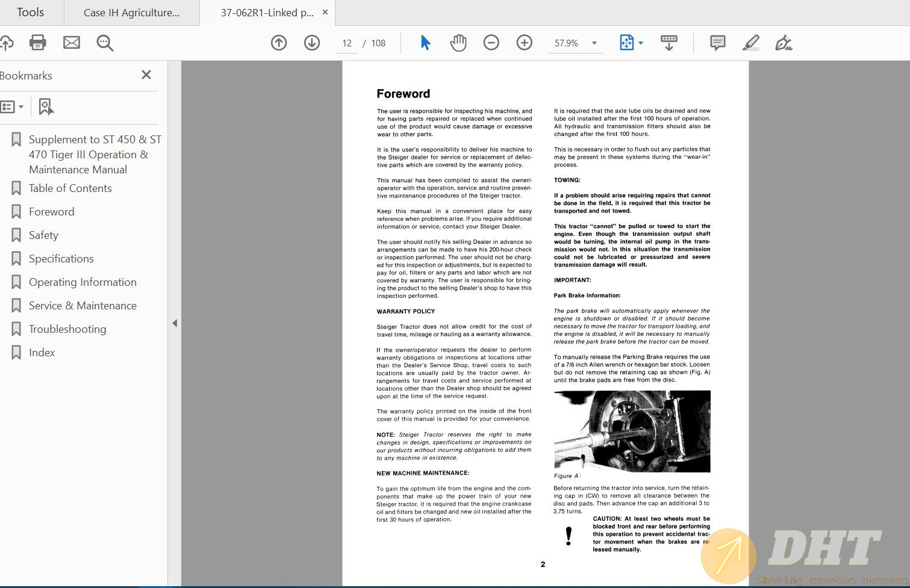Open Supplement to ST 450 bookmark
910x588 pixels.
pyautogui.click(x=95, y=155)
